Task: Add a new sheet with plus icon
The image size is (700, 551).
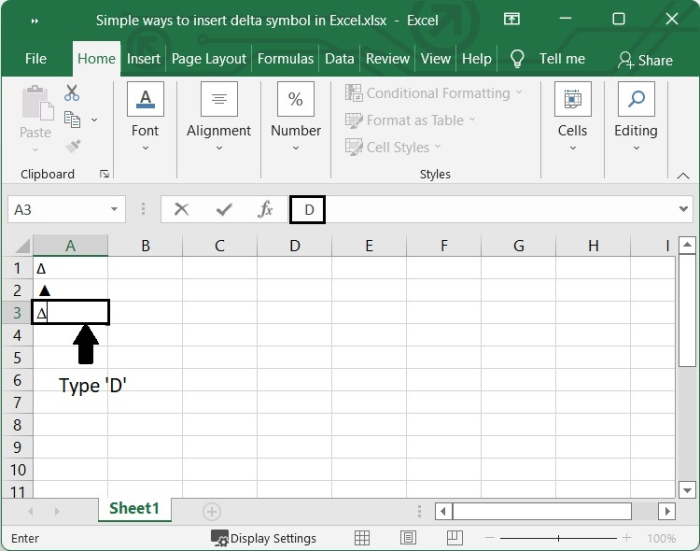Action: [x=212, y=512]
